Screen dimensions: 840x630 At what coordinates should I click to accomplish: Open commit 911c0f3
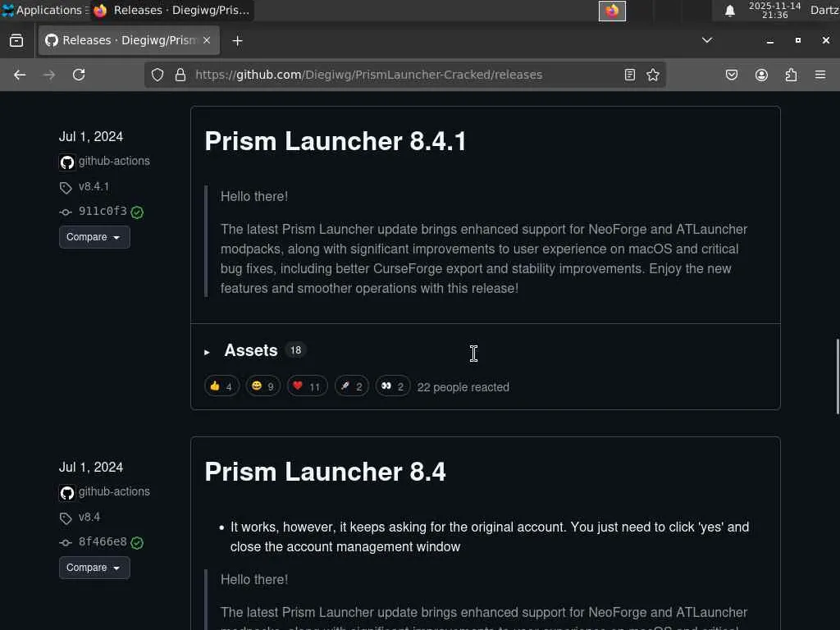(103, 211)
